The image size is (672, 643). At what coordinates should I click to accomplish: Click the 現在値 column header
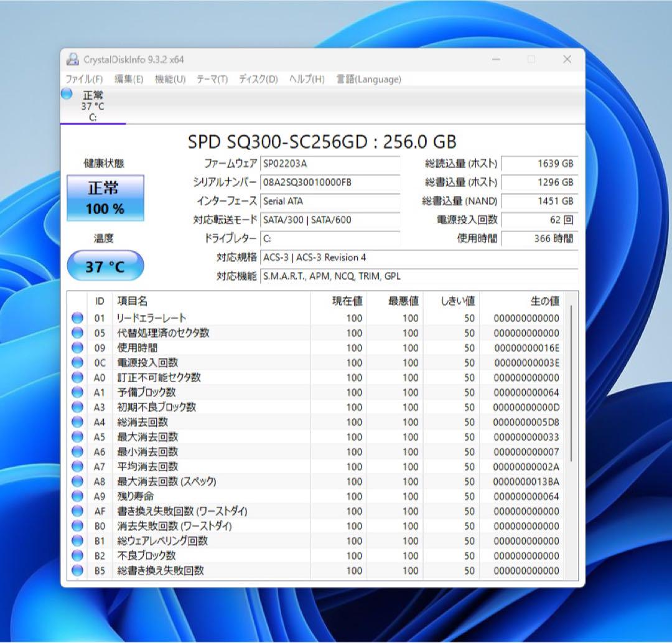pyautogui.click(x=339, y=301)
